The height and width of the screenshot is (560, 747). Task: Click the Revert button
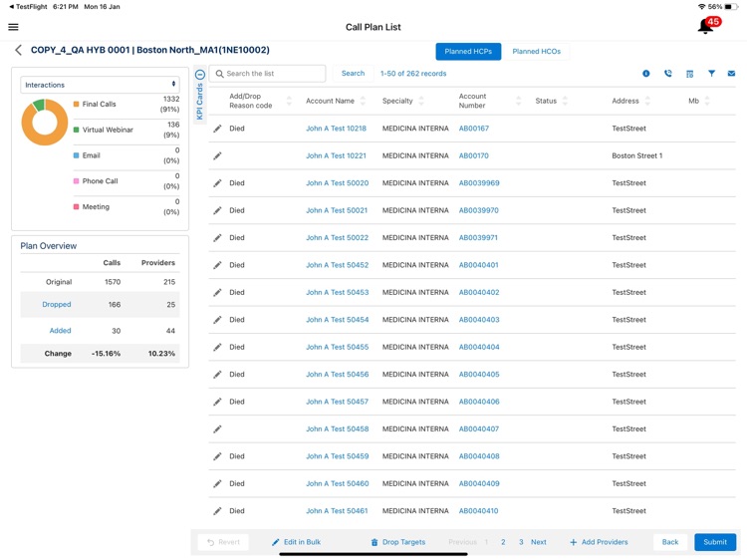(223, 542)
